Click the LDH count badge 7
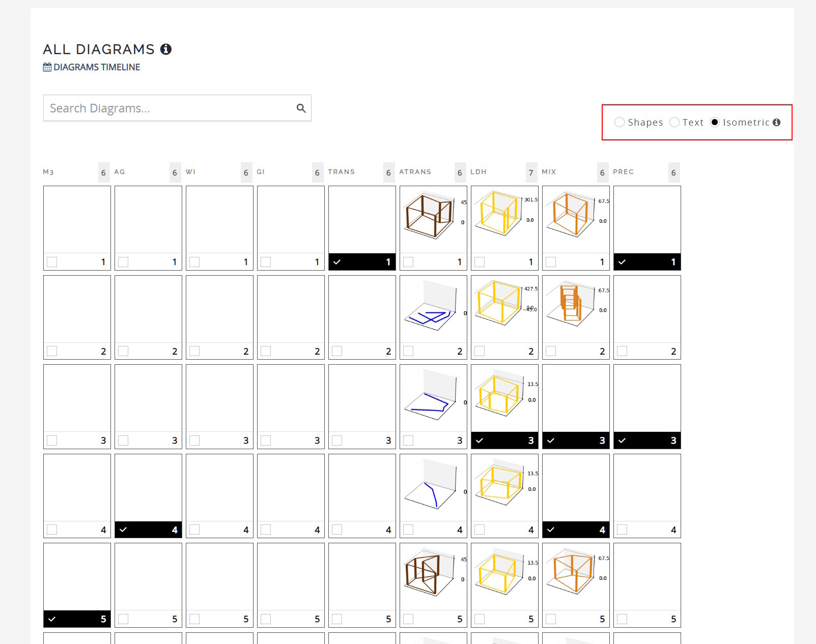The image size is (816, 644). (x=531, y=172)
